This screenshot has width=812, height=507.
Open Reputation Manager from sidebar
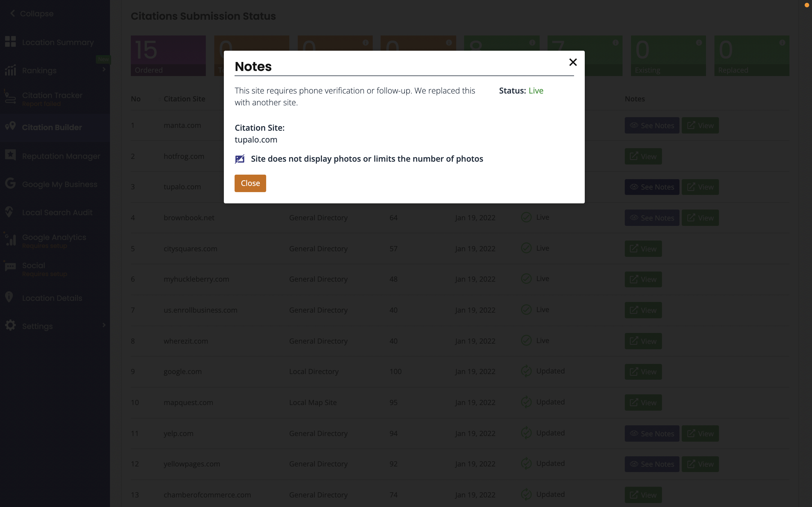[61, 156]
